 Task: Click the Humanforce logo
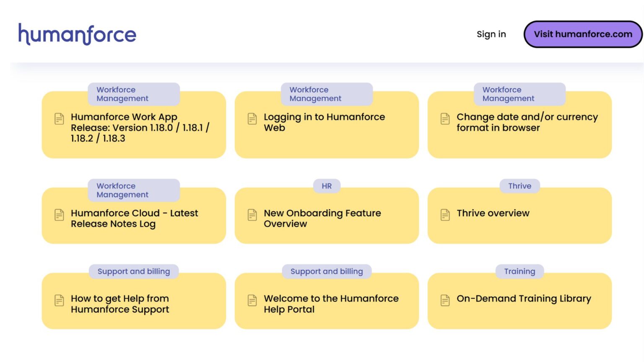pos(77,34)
